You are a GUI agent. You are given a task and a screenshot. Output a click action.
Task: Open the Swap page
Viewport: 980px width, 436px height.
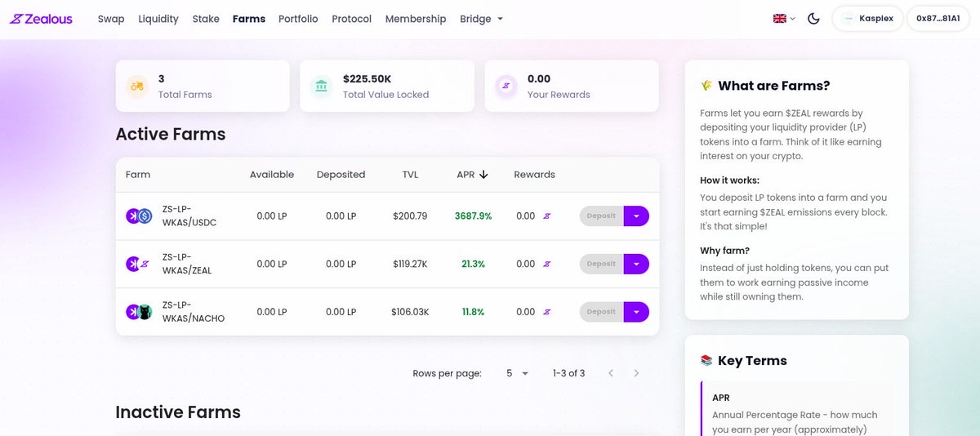pos(111,19)
